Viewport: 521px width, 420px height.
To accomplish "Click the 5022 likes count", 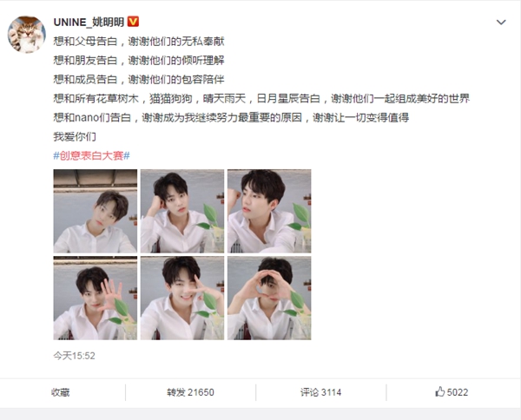I will coord(458,392).
